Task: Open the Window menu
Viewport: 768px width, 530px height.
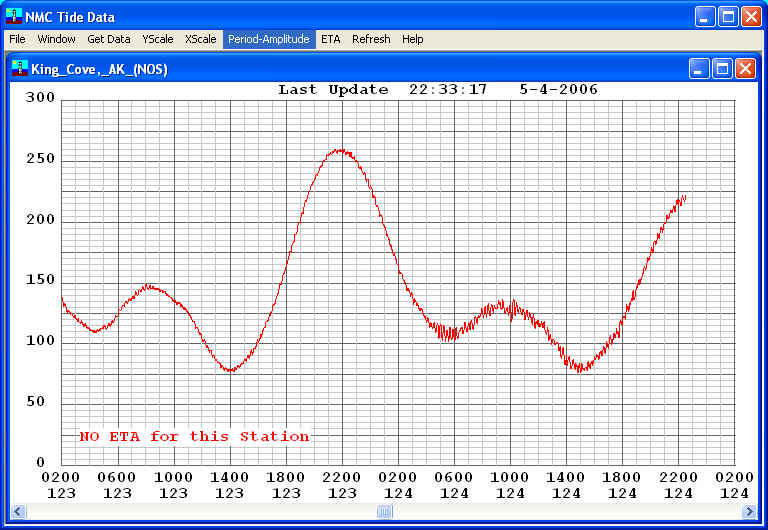Action: (x=56, y=39)
